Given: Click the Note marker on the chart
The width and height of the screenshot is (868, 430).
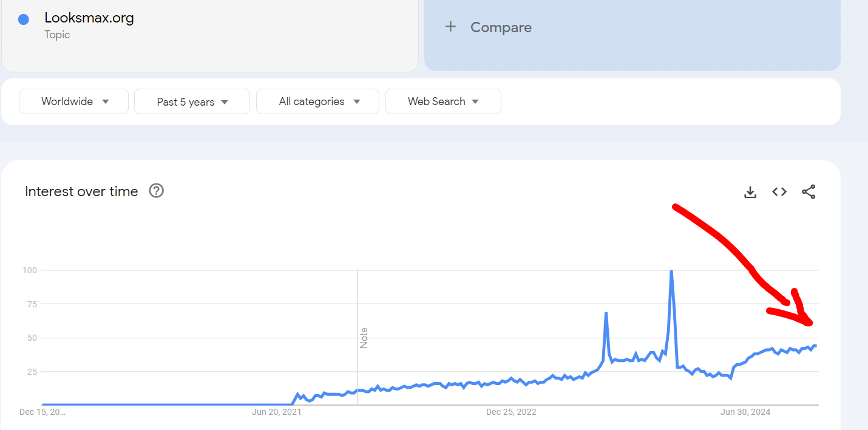Looking at the screenshot, I should click(x=364, y=338).
